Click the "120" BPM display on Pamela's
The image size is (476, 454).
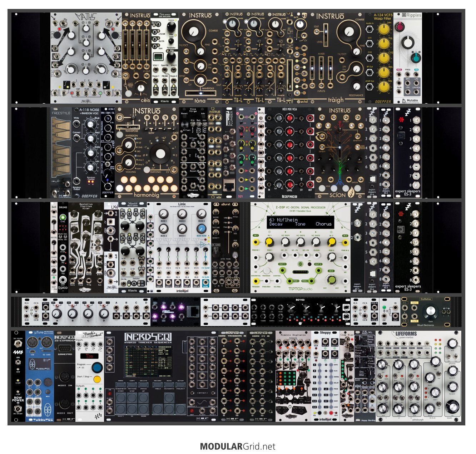[89, 356]
